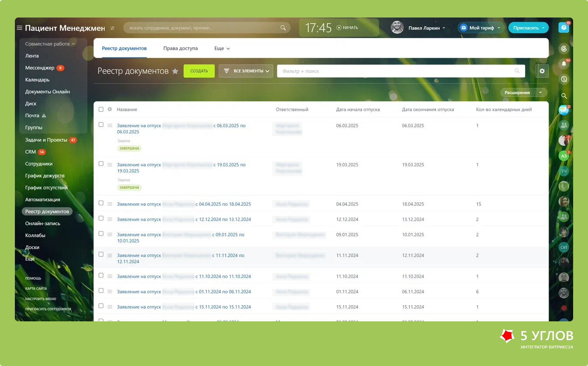This screenshot has width=588, height=366.
Task: Click the blue help question mark icon
Action: tap(563, 28)
